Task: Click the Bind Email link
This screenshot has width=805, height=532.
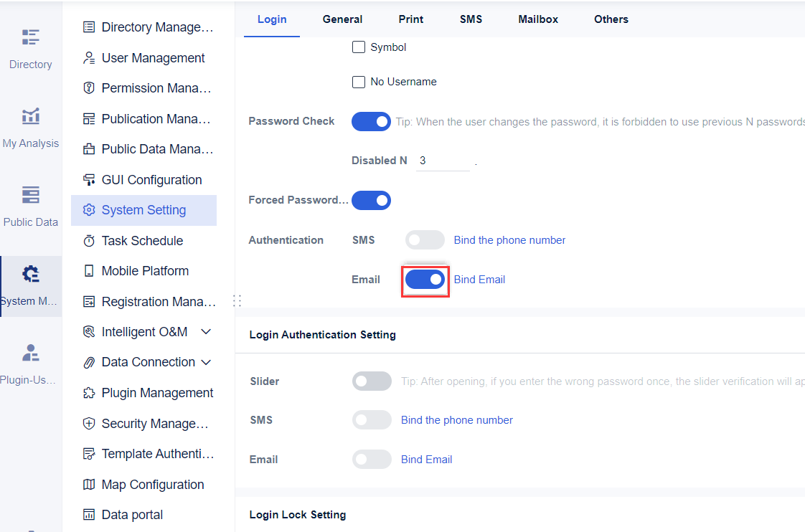Action: tap(479, 279)
